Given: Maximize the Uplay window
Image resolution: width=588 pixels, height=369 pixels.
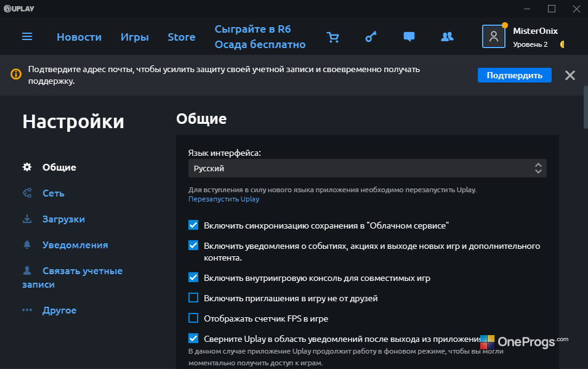Looking at the screenshot, I should pos(552,9).
